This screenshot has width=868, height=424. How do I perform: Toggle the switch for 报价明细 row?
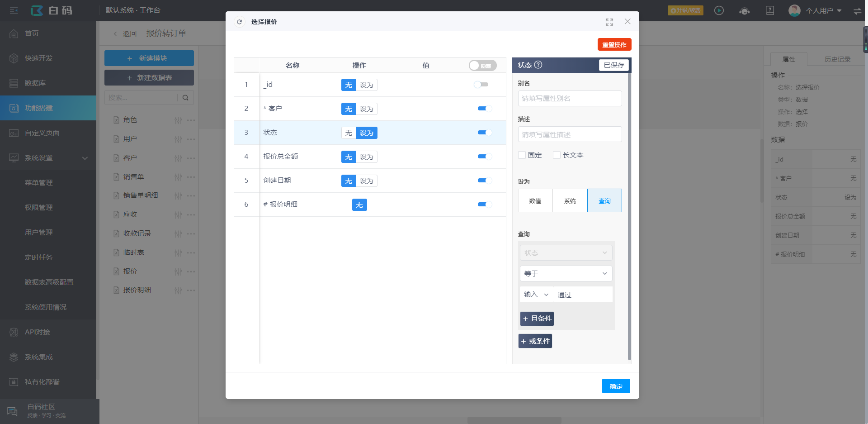(485, 205)
